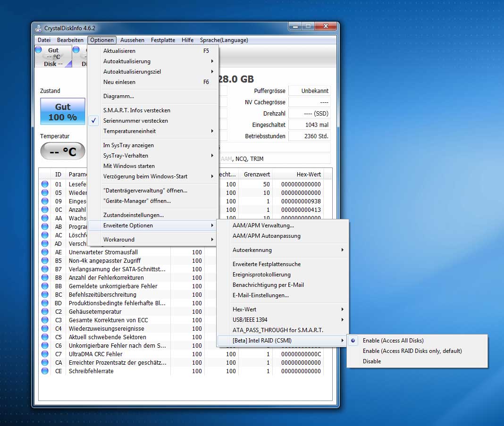This screenshot has height=426, width=504.
Task: Click the status orb on row AA
Action: 45,218
